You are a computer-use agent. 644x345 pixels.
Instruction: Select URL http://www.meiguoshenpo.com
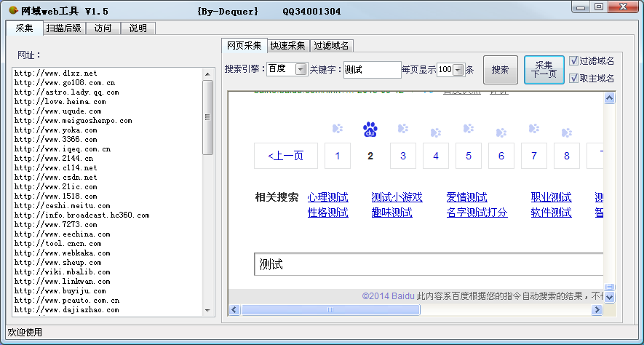click(x=73, y=120)
